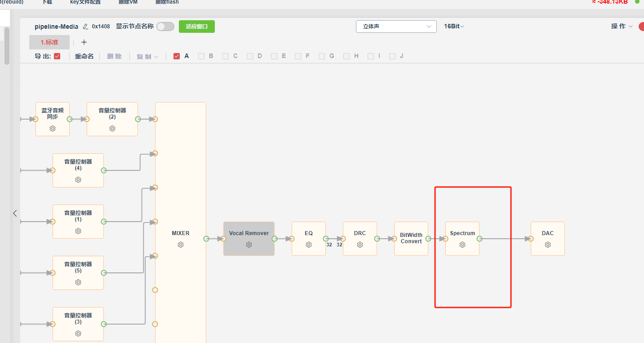Add a new tab with plus icon
Viewport: 644px width, 343px height.
point(84,42)
